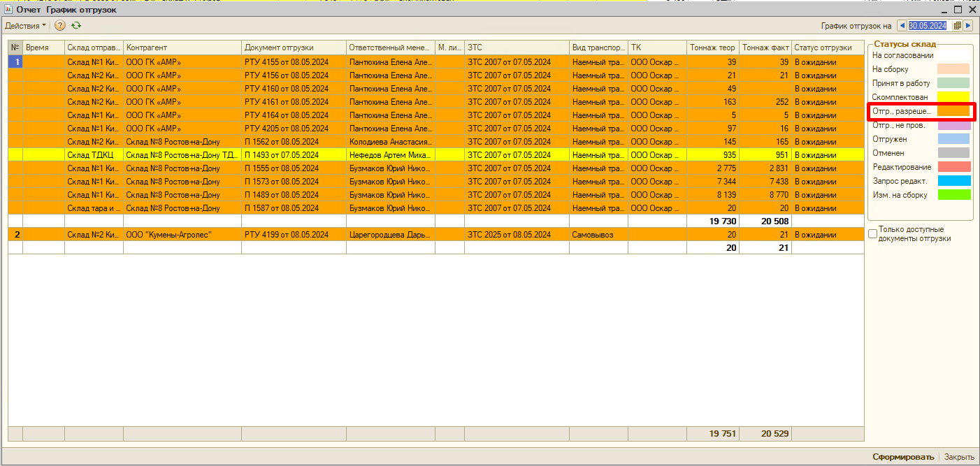The image size is (980, 466).
Task: Click the М. ли… column header
Action: 450,48
